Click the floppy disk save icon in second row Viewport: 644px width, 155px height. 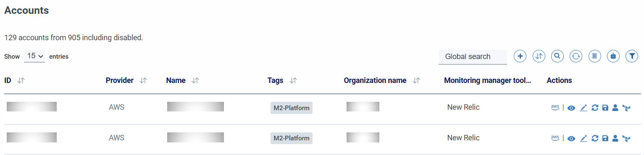tap(605, 138)
